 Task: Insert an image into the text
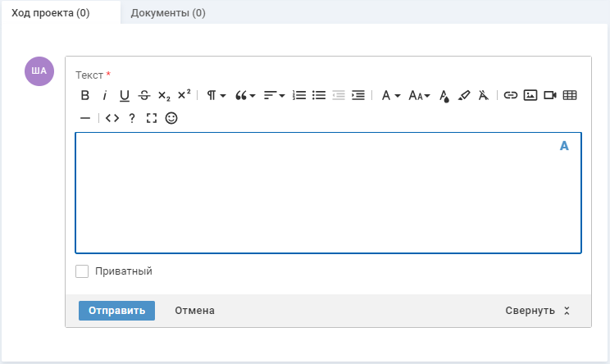pyautogui.click(x=530, y=95)
